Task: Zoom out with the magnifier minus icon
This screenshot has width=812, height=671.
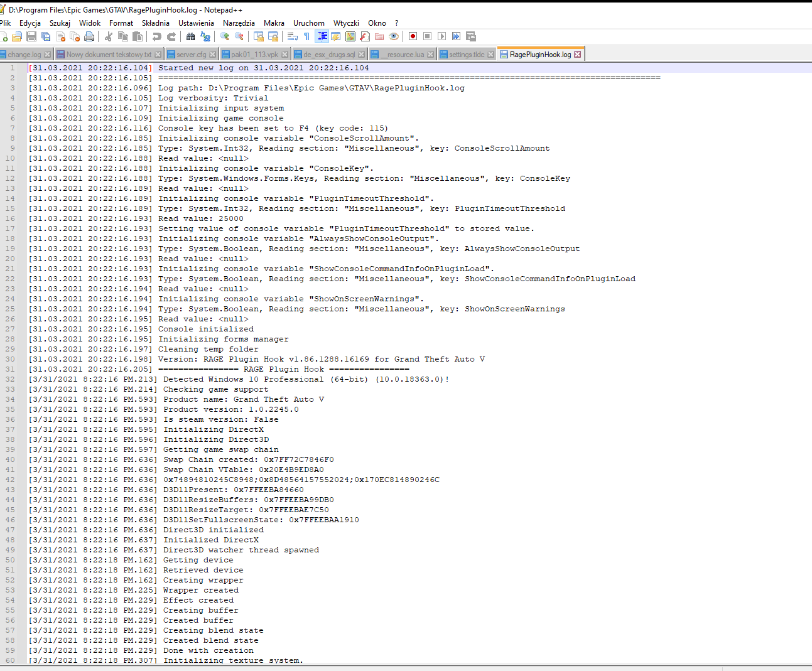Action: [239, 36]
